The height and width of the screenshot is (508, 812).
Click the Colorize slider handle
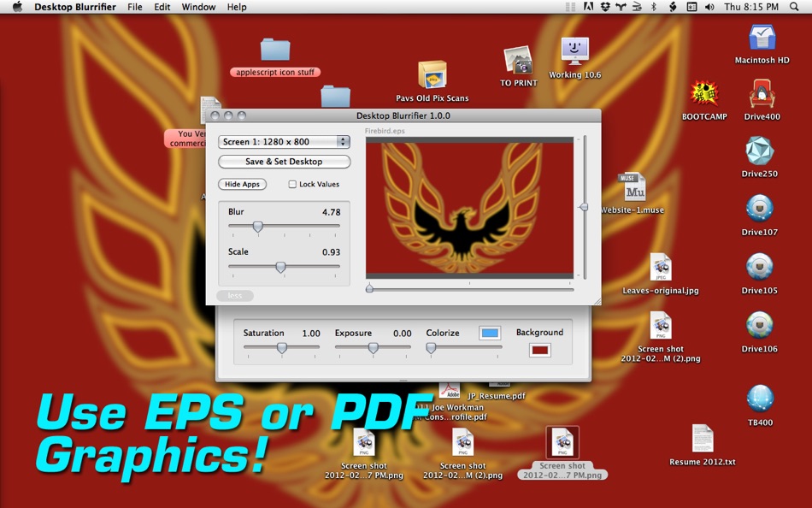tap(431, 348)
